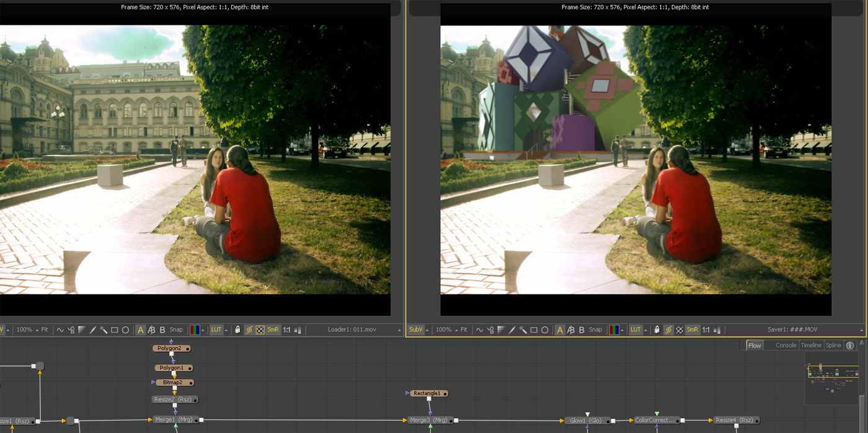Click the lock icon in right viewer toolbar
868x433 pixels.
[x=657, y=330]
